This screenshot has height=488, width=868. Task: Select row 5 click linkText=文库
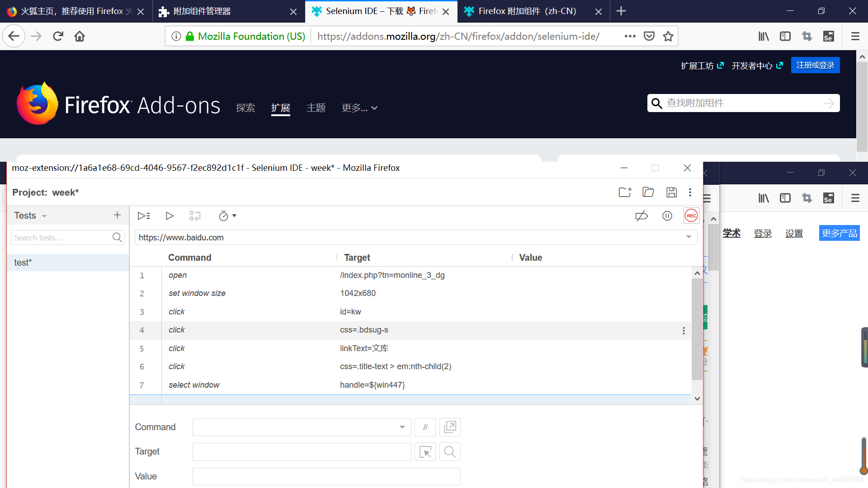(x=410, y=348)
